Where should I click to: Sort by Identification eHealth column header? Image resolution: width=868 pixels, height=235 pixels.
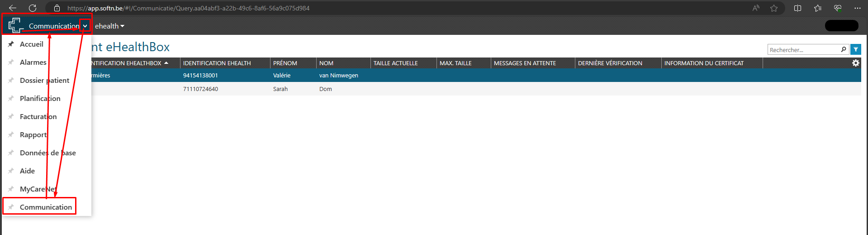pos(217,63)
